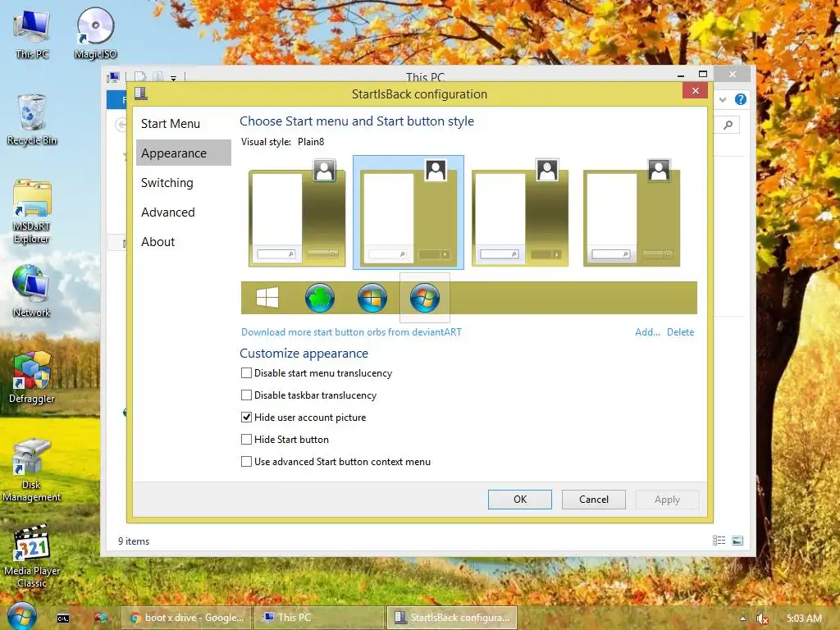840x630 pixels.
Task: Click the '9 items' status bar text
Action: [x=134, y=541]
